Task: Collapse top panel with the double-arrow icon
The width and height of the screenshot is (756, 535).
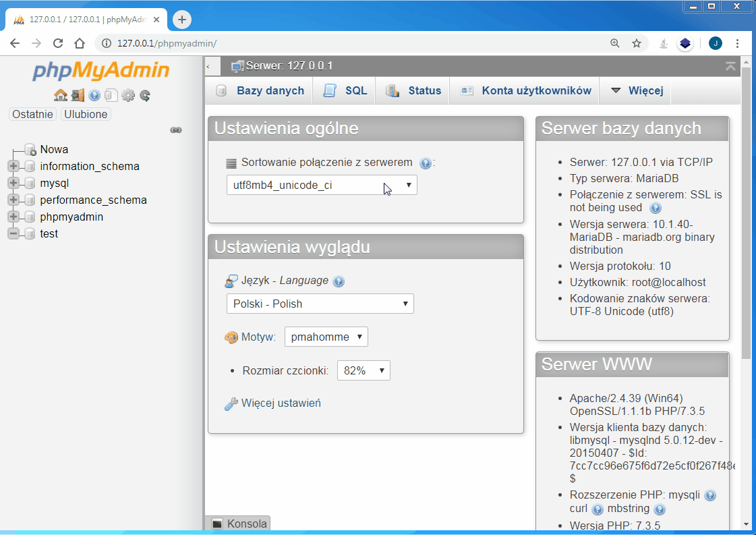Action: coord(730,66)
